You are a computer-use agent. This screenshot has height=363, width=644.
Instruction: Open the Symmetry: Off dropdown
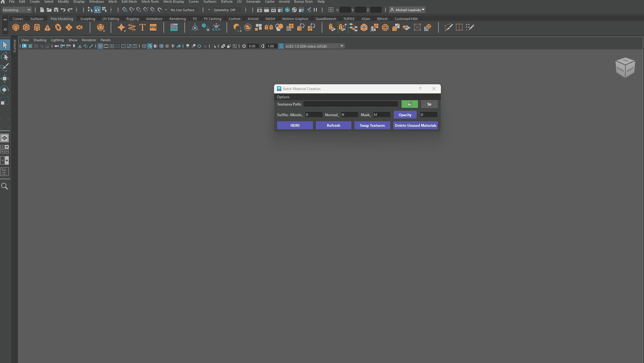tap(227, 10)
